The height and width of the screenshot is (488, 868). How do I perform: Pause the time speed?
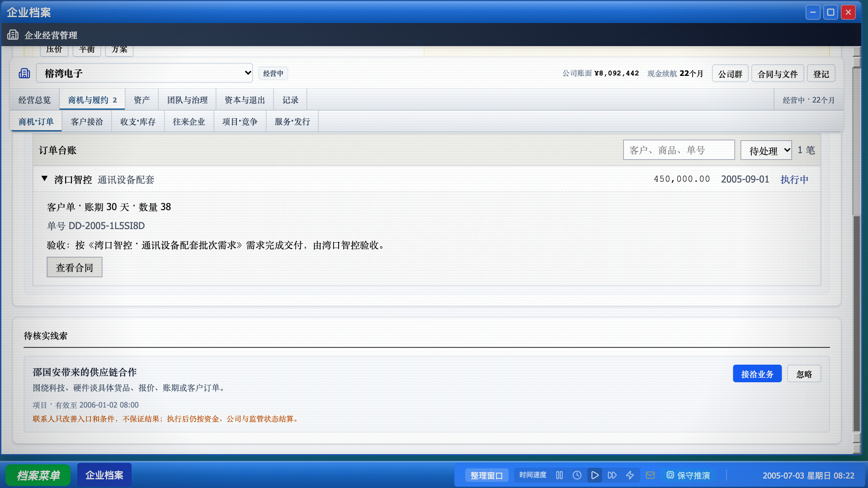pos(559,475)
